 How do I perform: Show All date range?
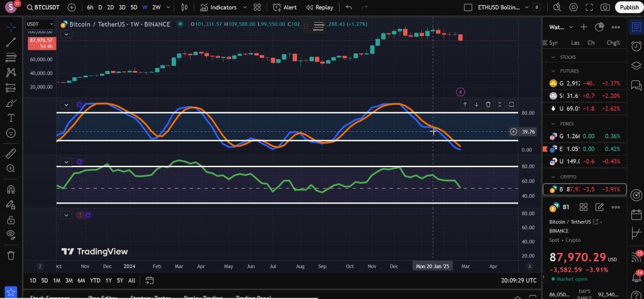coord(131,281)
